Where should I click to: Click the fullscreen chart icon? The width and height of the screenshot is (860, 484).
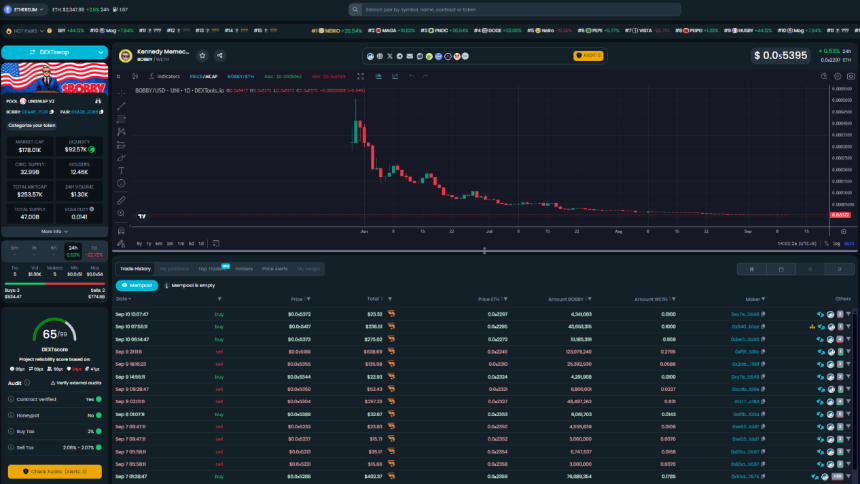point(360,76)
